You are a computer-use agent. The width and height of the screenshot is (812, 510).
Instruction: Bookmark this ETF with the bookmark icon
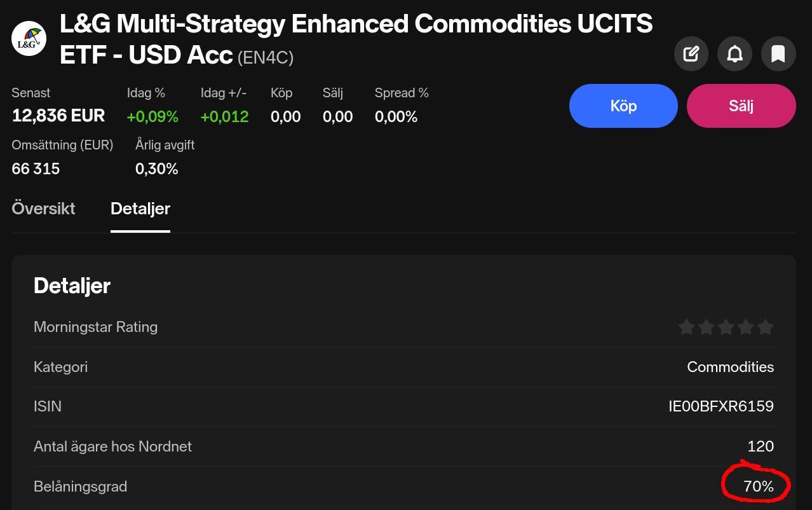tap(778, 53)
